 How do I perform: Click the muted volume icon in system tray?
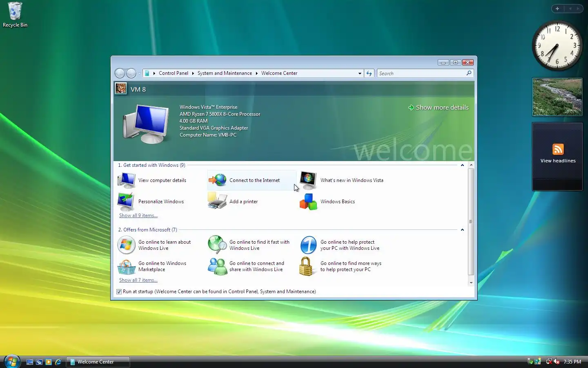557,361
